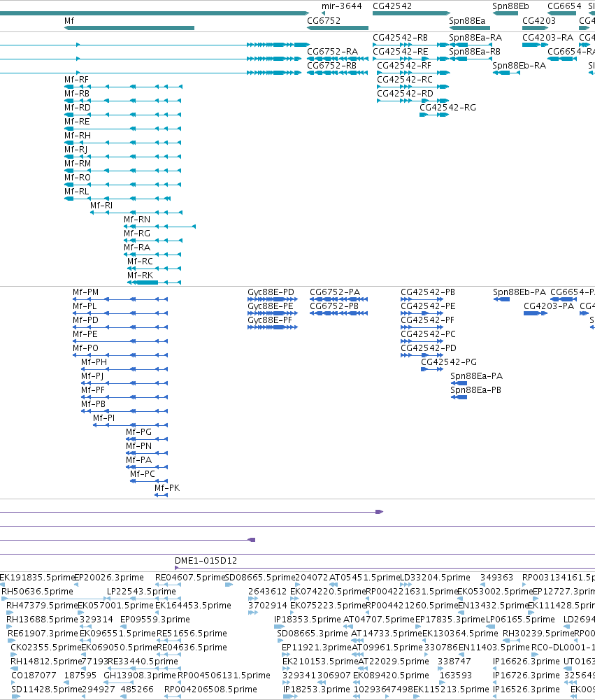The image size is (595, 700).
Task: Click transcript Spn88Ea-RB
Action: click(x=470, y=59)
